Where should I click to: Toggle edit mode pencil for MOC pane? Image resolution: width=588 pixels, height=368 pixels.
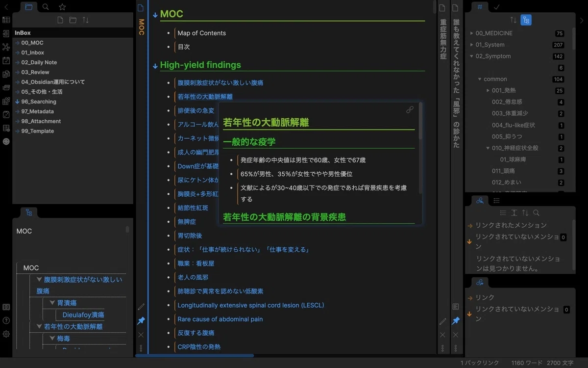[141, 307]
